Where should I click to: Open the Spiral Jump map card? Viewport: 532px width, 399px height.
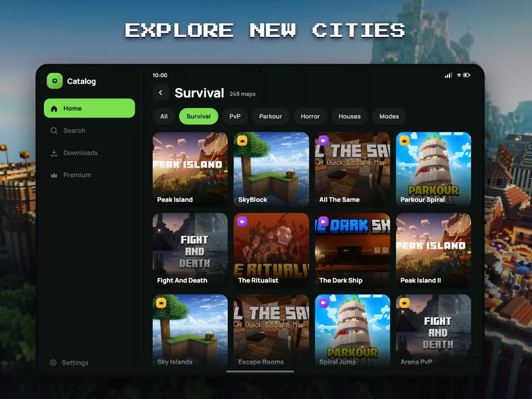[352, 330]
